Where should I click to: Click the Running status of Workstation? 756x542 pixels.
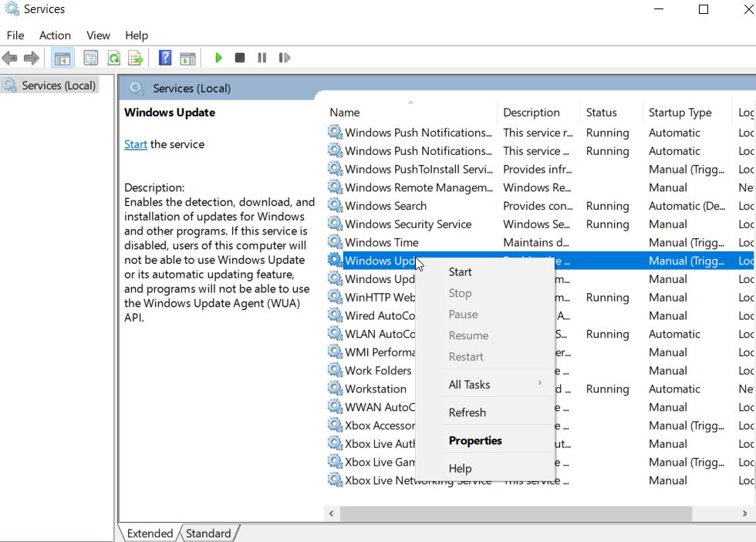608,389
